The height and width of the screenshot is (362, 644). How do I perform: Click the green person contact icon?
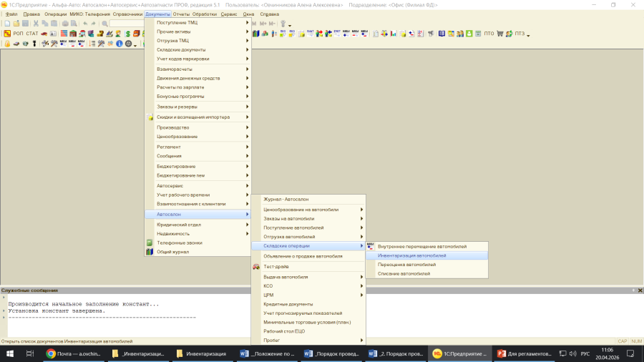click(469, 34)
